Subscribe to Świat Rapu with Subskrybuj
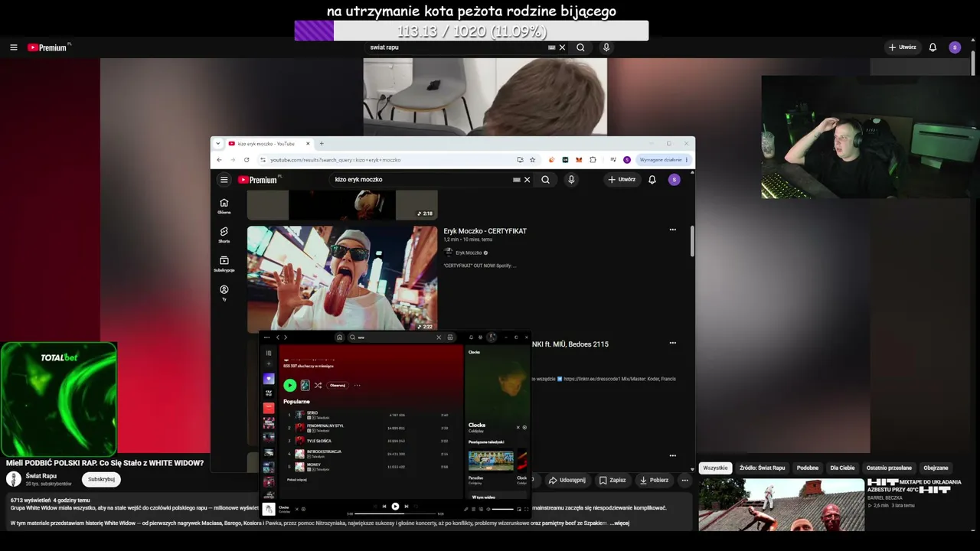This screenshot has height=551, width=980. coord(101,480)
